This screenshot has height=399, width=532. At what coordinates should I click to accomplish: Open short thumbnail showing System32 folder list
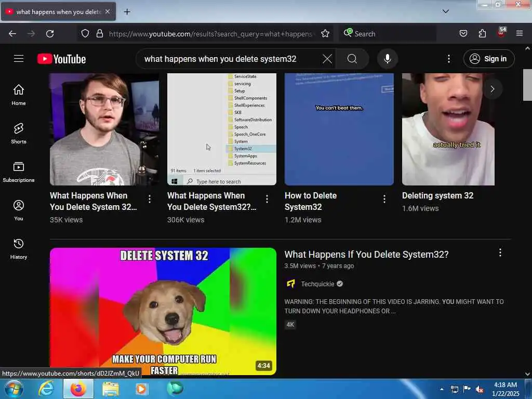click(x=222, y=129)
